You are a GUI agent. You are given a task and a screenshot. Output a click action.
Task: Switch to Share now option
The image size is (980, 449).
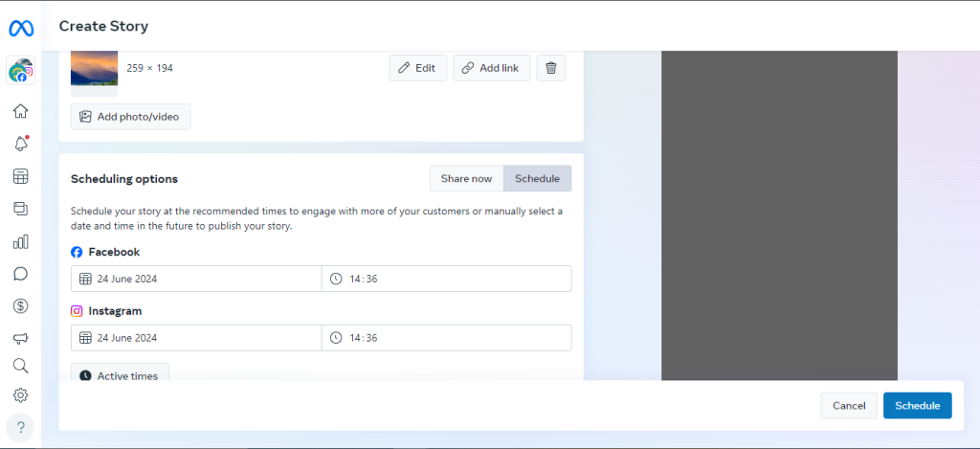[x=466, y=178]
